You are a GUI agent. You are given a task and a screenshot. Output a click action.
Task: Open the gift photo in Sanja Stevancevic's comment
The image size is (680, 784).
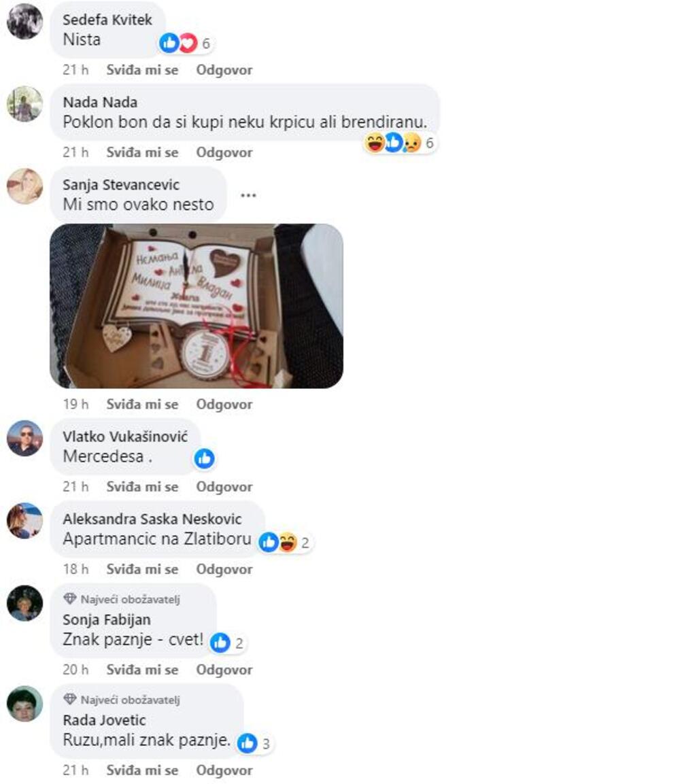[197, 306]
